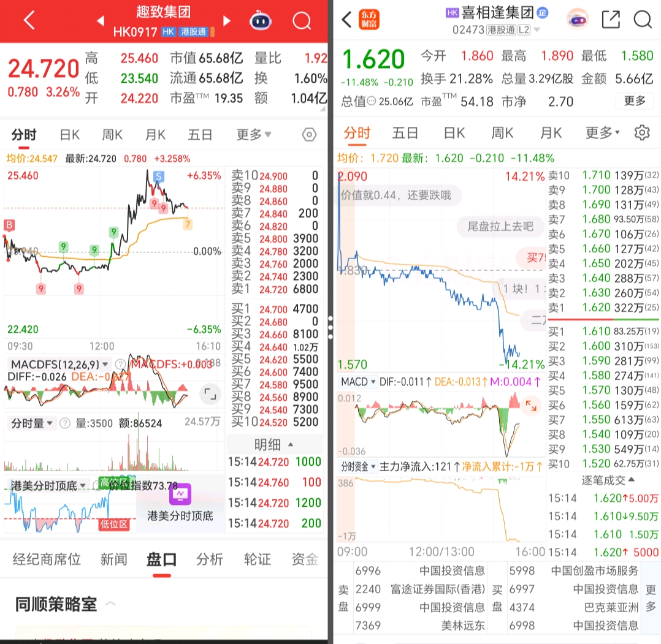Image resolution: width=661 pixels, height=644 pixels.
Task: Select 五日 tab on left panel
Action: [x=200, y=135]
